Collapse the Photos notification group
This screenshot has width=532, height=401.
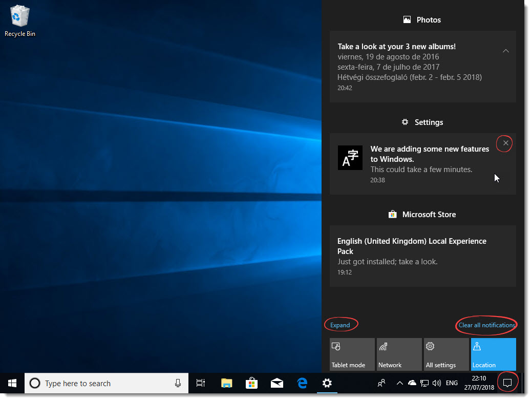(506, 51)
